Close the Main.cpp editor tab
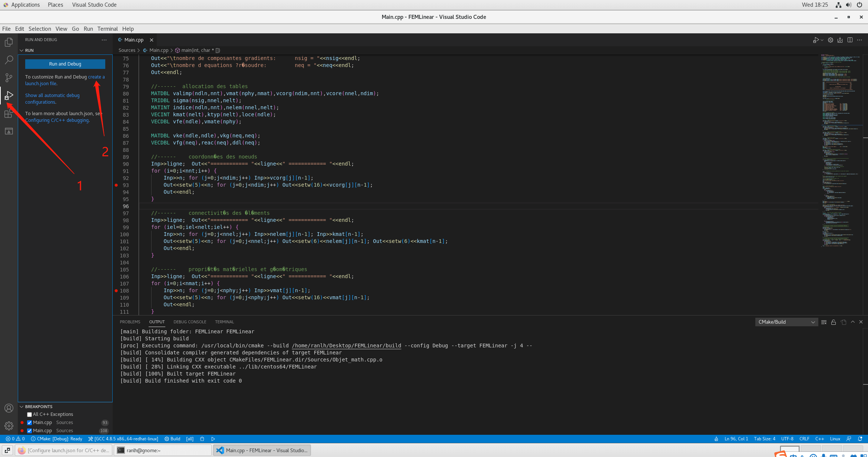The height and width of the screenshot is (457, 868). click(x=151, y=40)
